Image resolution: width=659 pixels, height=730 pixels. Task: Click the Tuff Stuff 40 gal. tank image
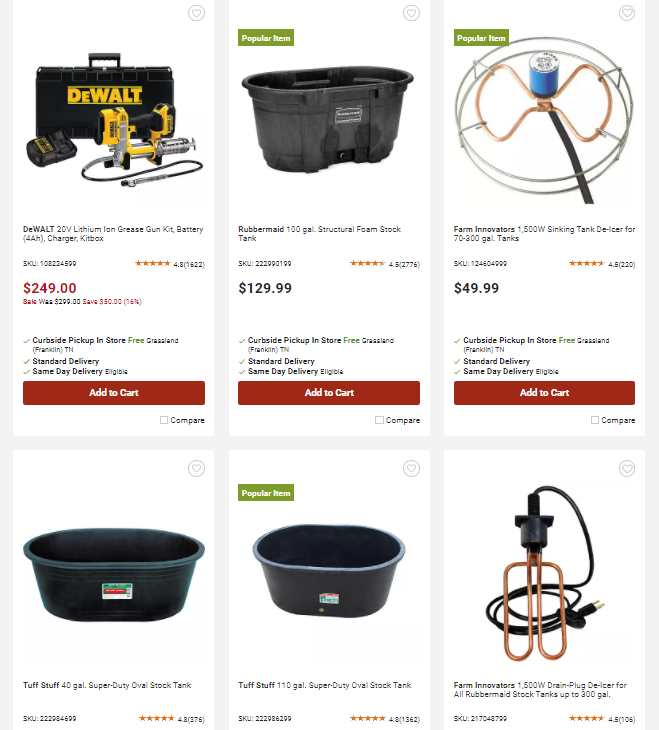pos(114,575)
